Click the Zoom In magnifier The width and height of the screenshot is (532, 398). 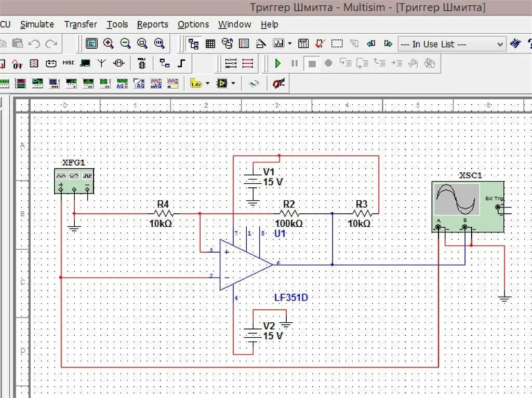click(x=109, y=44)
